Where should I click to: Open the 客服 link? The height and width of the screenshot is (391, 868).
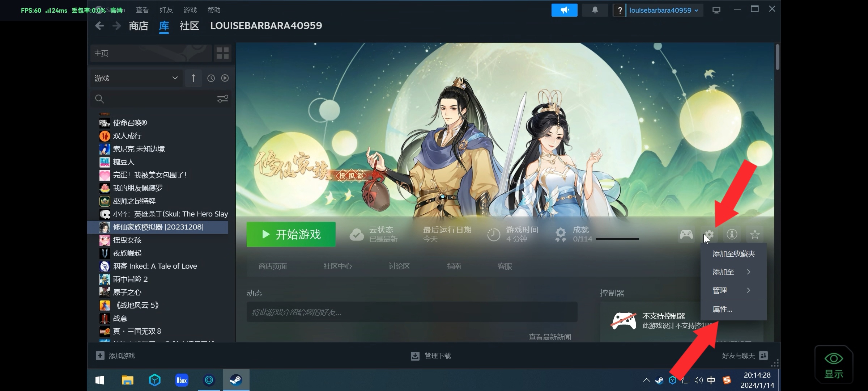[x=505, y=266]
